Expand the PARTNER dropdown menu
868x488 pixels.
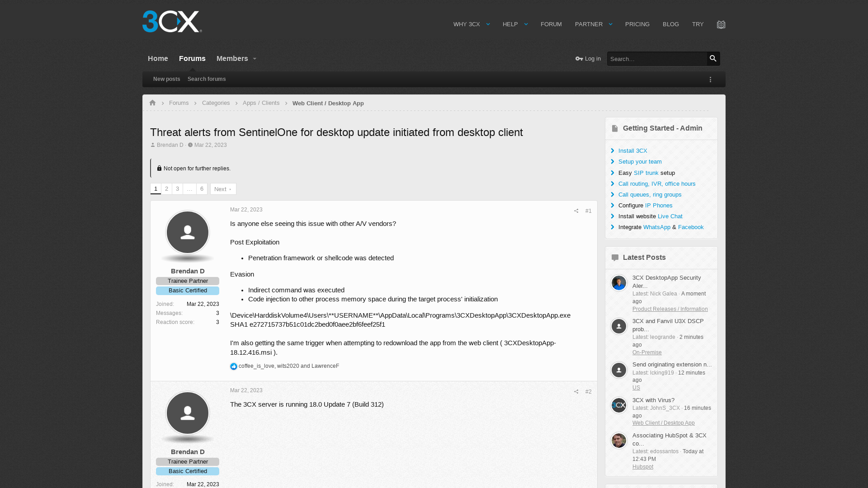tap(610, 24)
